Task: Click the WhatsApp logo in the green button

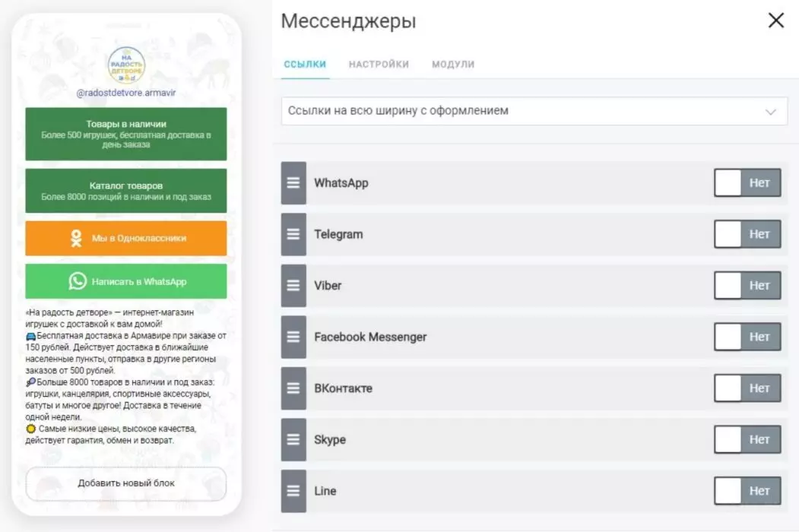Action: click(78, 281)
